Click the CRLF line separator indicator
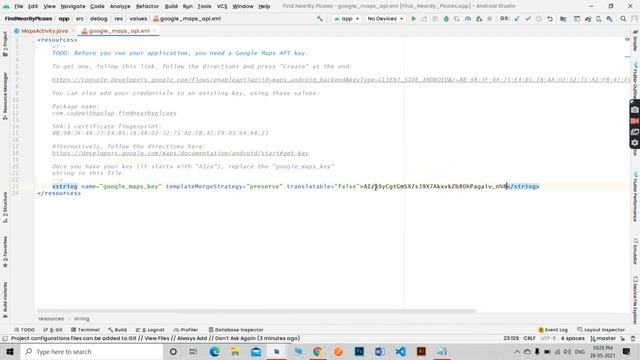The height and width of the screenshot is (360, 640). point(529,338)
